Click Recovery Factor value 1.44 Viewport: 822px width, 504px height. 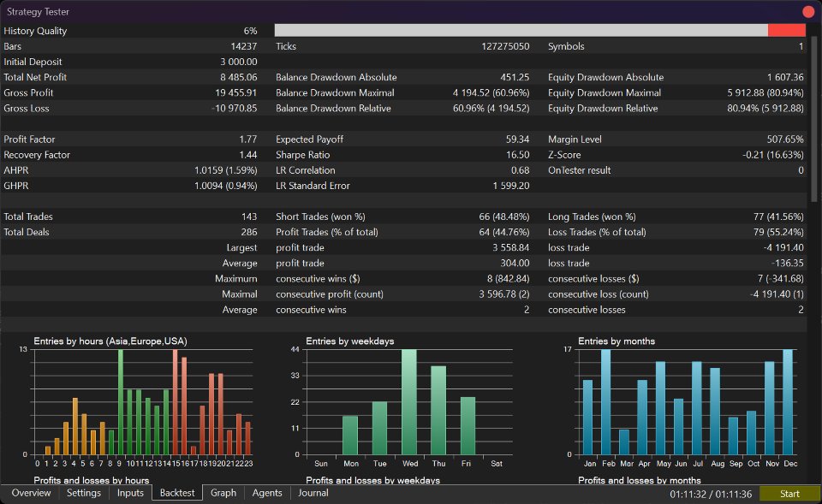(248, 155)
